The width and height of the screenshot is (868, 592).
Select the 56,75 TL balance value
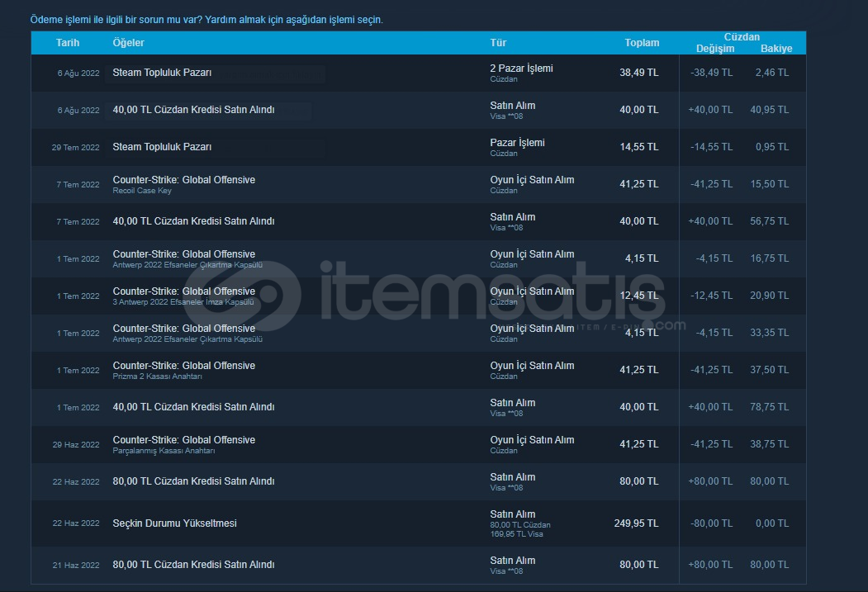(x=770, y=221)
